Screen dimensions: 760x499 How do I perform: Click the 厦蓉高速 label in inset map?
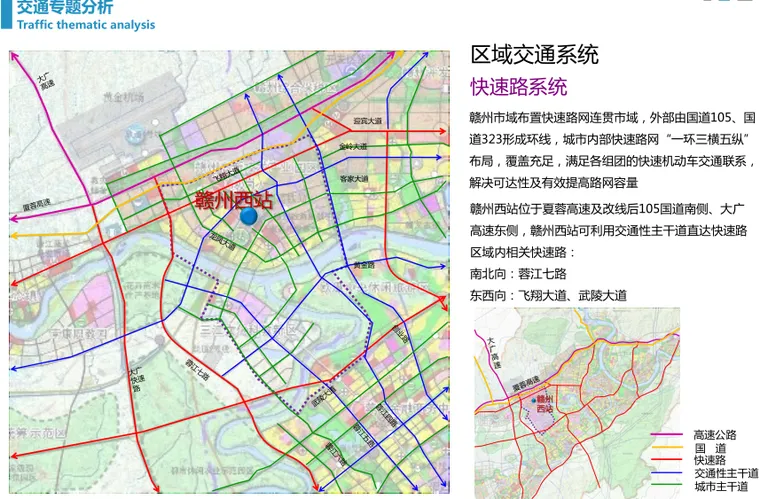click(526, 384)
